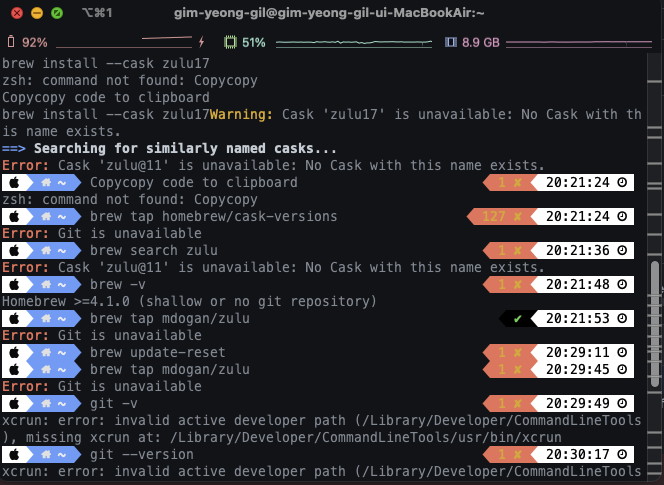The width and height of the screenshot is (664, 485).
Task: Click the timestamp 20:21:53
Action: click(x=578, y=319)
